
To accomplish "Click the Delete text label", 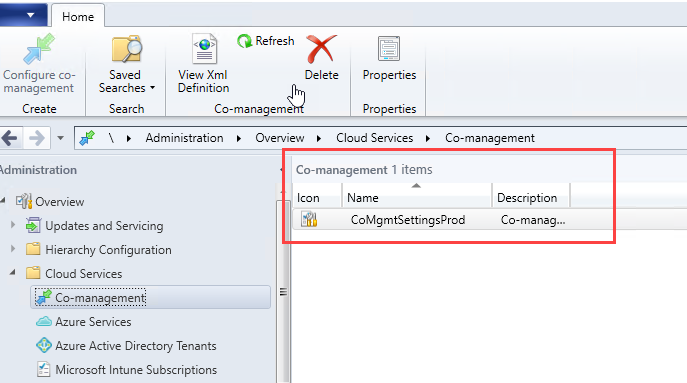I will tap(322, 75).
